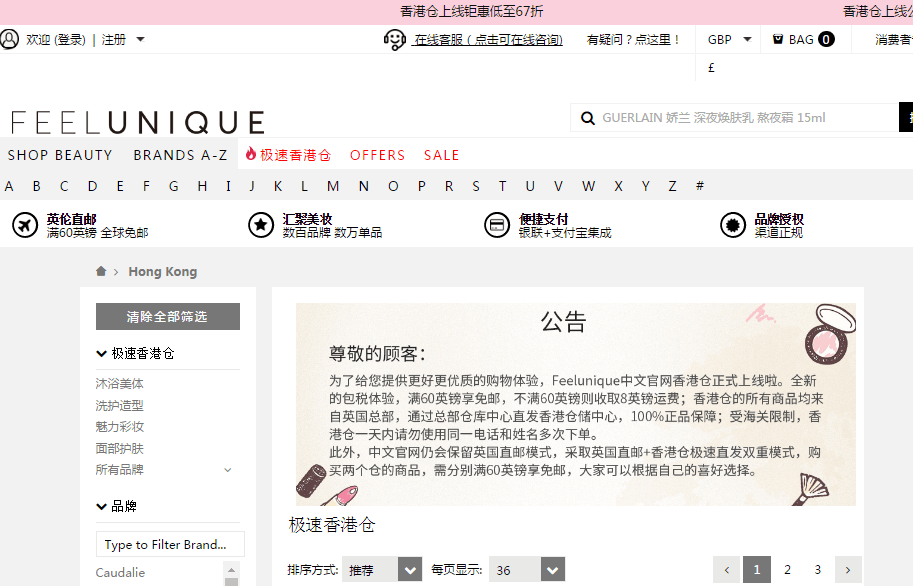913x586 pixels.
Task: Select brand letter M
Action: [x=332, y=186]
